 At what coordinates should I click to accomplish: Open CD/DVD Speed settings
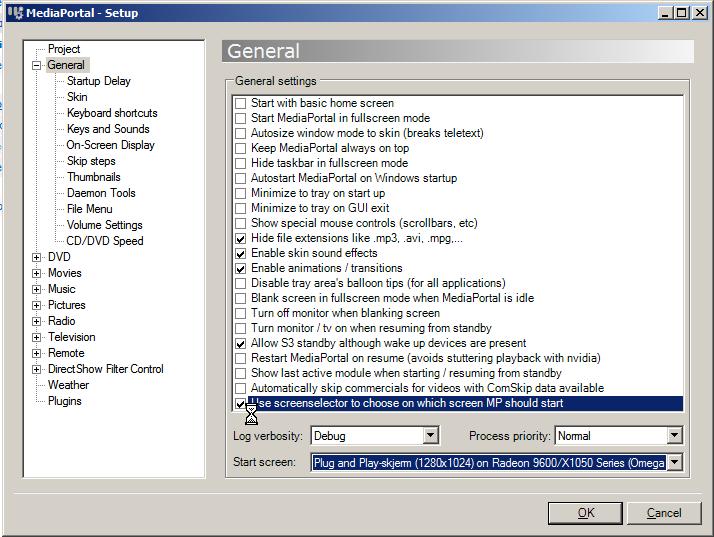pos(105,241)
